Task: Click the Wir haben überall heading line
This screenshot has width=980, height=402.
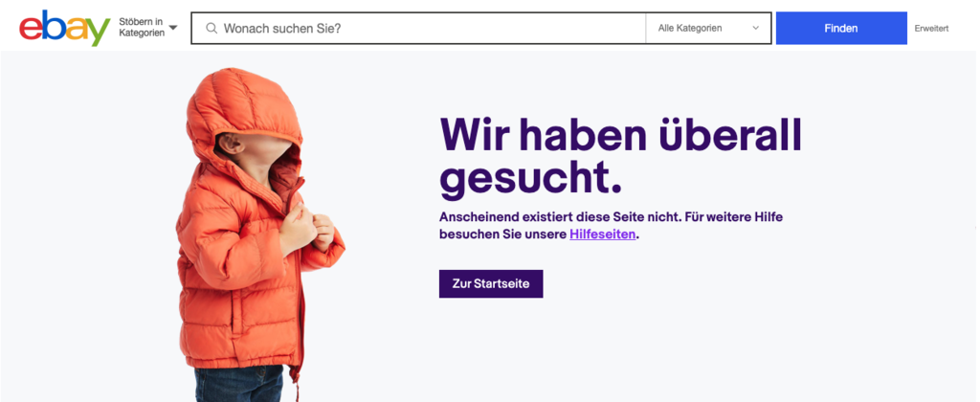Action: 620,134
